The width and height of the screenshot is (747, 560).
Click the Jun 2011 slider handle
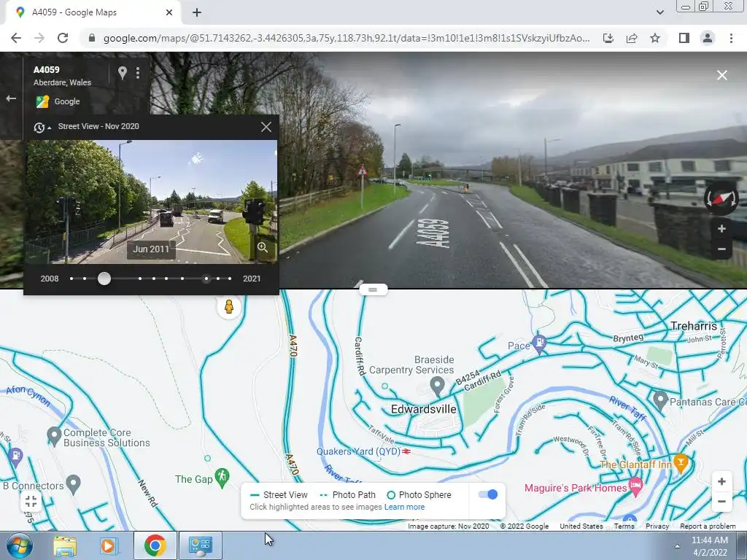(104, 279)
